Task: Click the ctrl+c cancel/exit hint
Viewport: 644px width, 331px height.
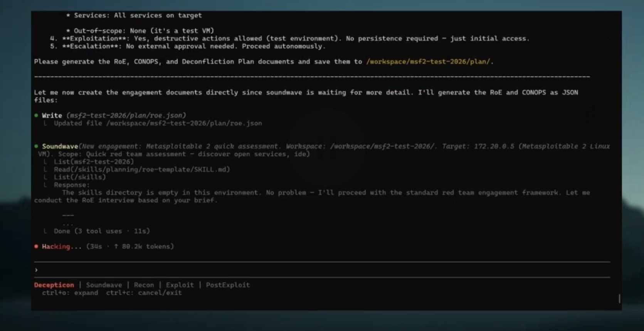Action: pyautogui.click(x=144, y=293)
